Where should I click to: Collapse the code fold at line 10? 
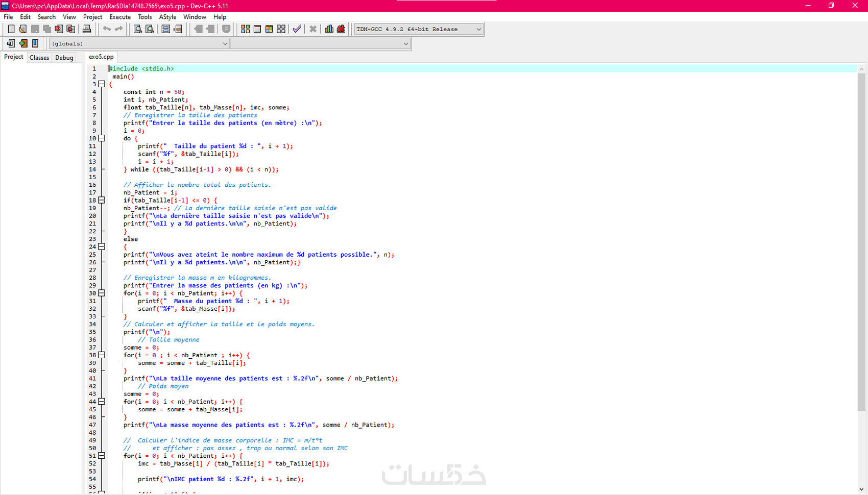[x=102, y=138]
